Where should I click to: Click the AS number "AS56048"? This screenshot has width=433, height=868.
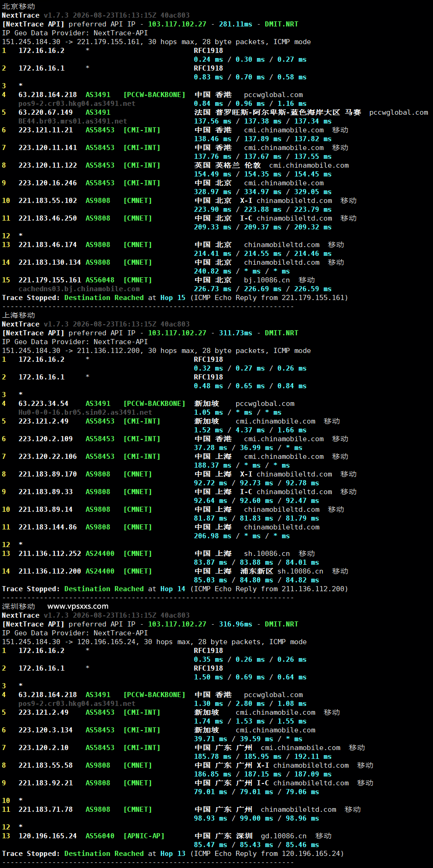tap(100, 280)
